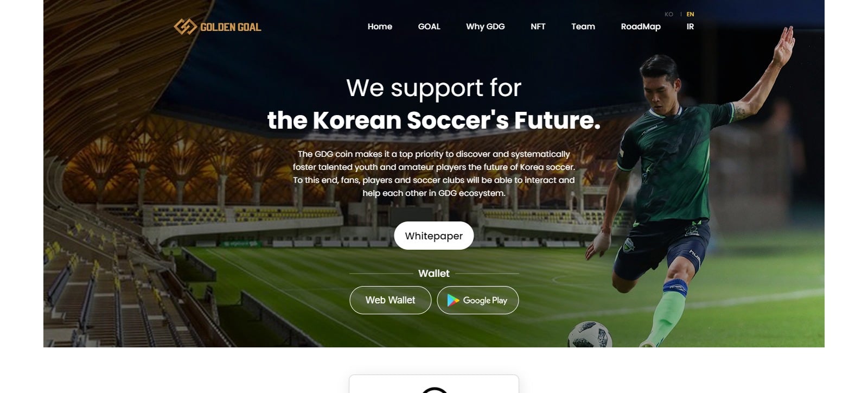
Task: Open the RoadMap menu item
Action: pyautogui.click(x=641, y=27)
